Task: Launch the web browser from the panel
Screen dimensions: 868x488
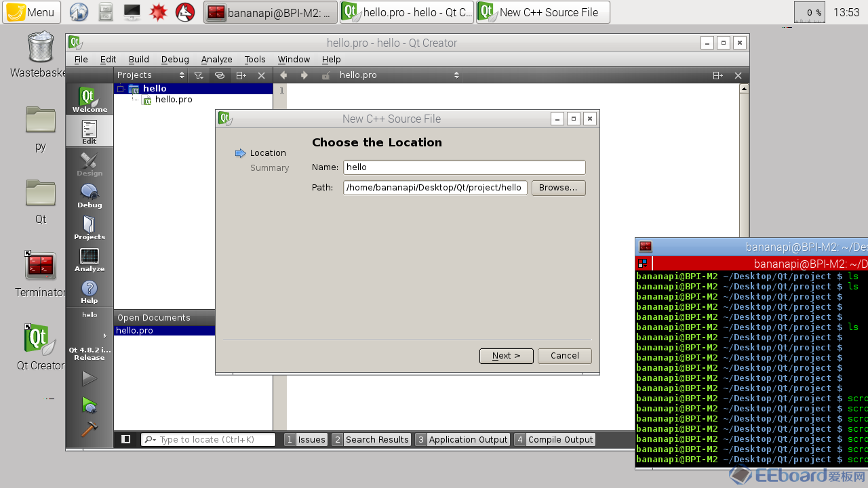Action: 79,12
